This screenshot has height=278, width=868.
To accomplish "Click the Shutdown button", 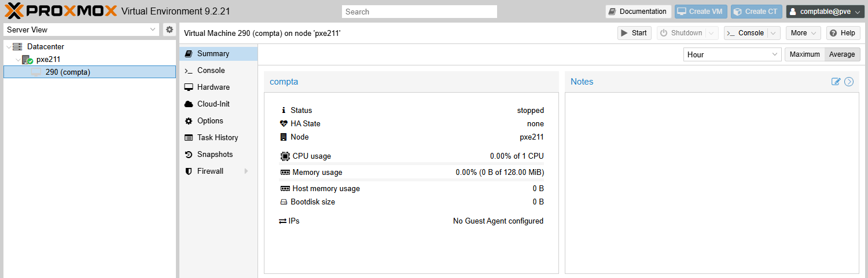I will click(x=682, y=33).
